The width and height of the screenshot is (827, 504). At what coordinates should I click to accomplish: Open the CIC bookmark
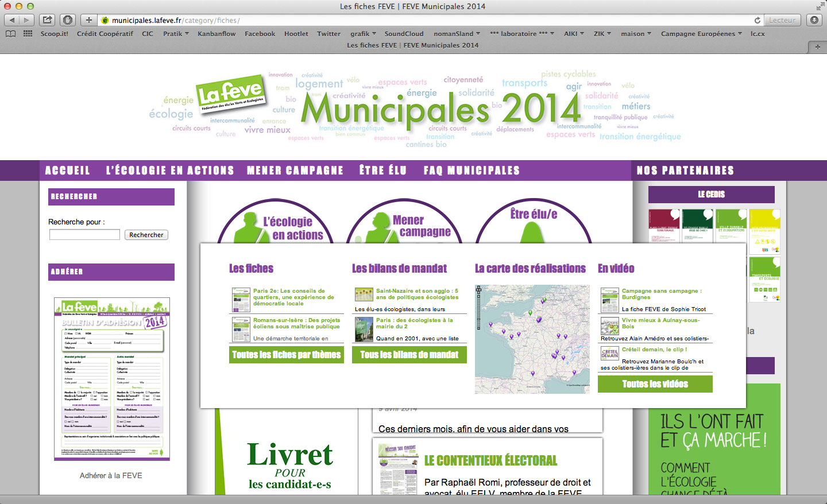[x=148, y=34]
